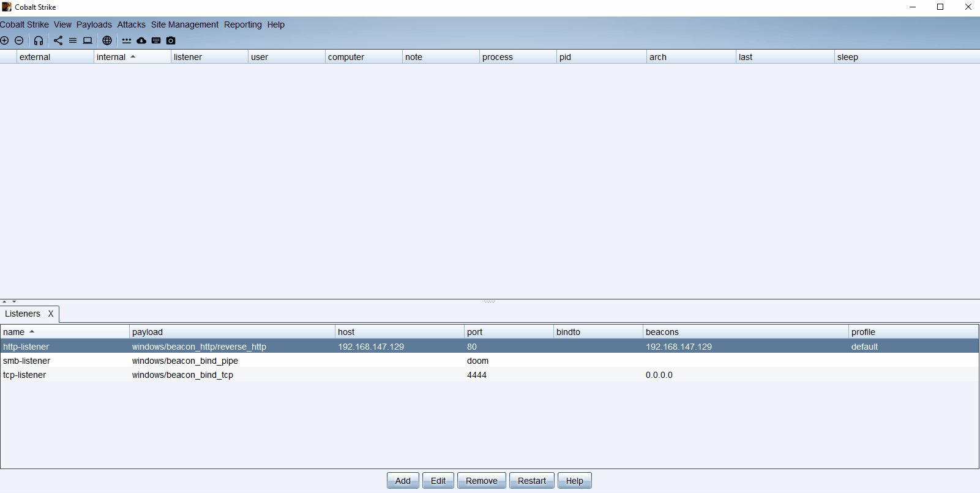The width and height of the screenshot is (980, 493).
Task: View keystrokes with the keyboard icon
Action: 156,40
